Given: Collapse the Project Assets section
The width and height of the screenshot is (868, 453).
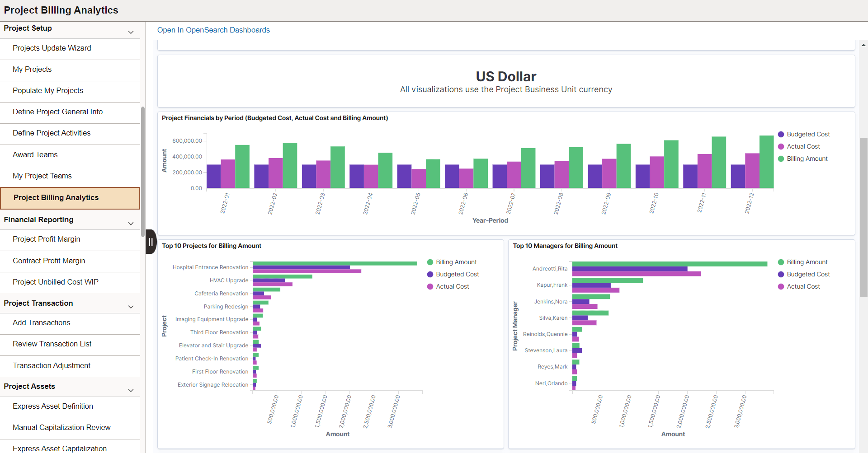Looking at the screenshot, I should 131,390.
